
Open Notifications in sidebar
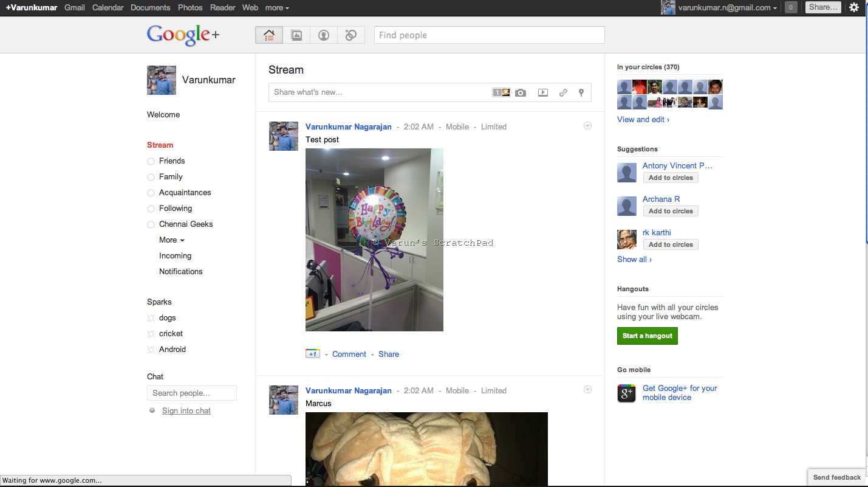pyautogui.click(x=181, y=272)
